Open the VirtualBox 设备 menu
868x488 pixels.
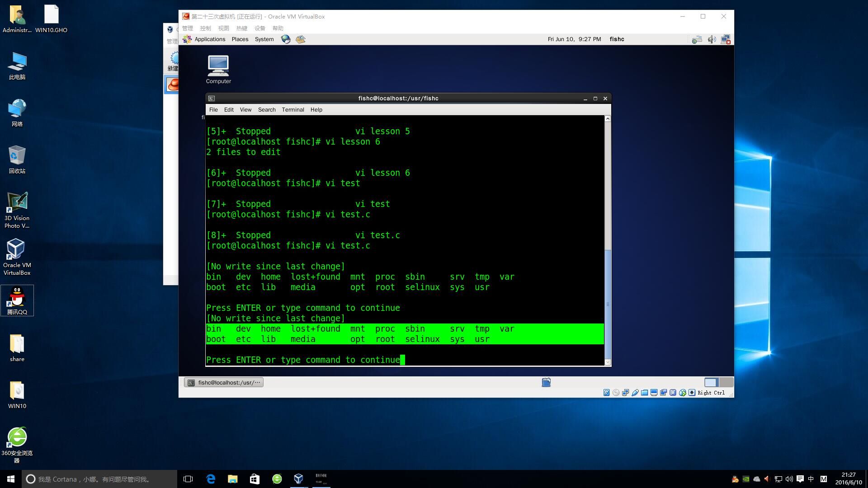(x=260, y=28)
